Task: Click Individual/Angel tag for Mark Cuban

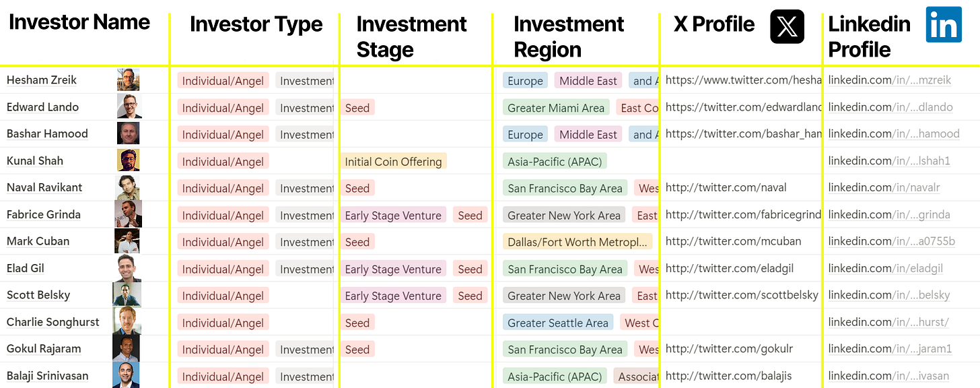Action: (223, 243)
